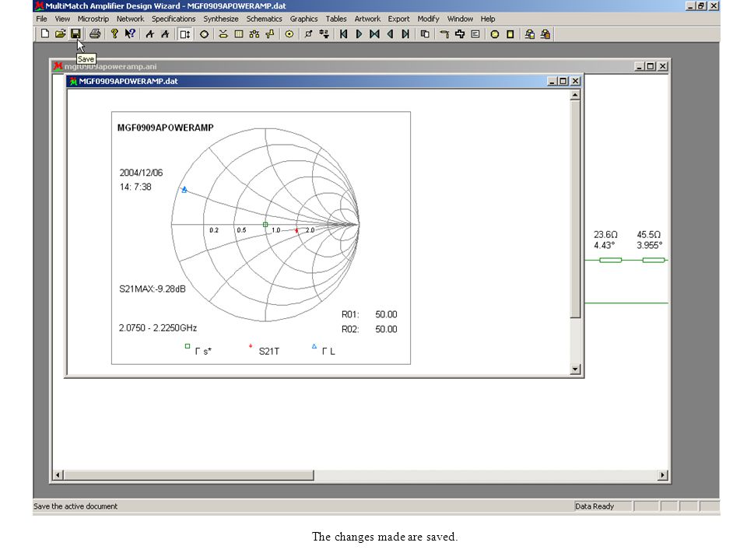Screen dimensions: 747x560
Task: Open the Tables menu
Action: (x=336, y=19)
